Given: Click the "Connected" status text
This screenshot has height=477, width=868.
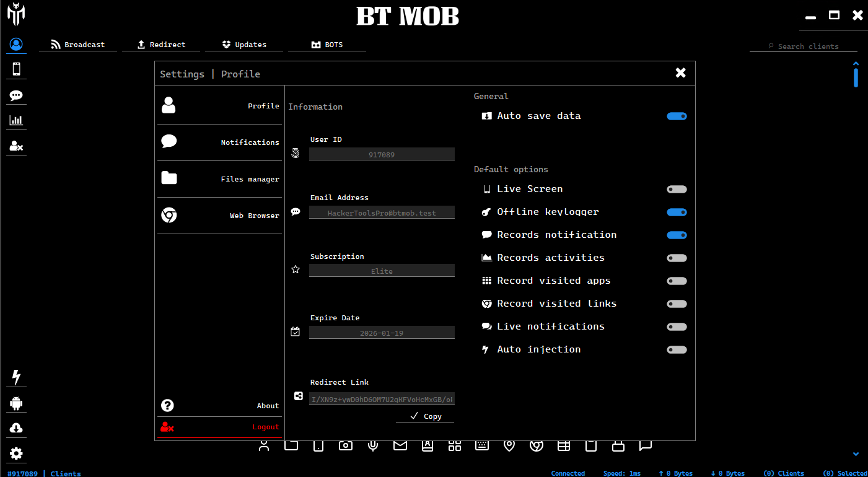Looking at the screenshot, I should click(568, 473).
